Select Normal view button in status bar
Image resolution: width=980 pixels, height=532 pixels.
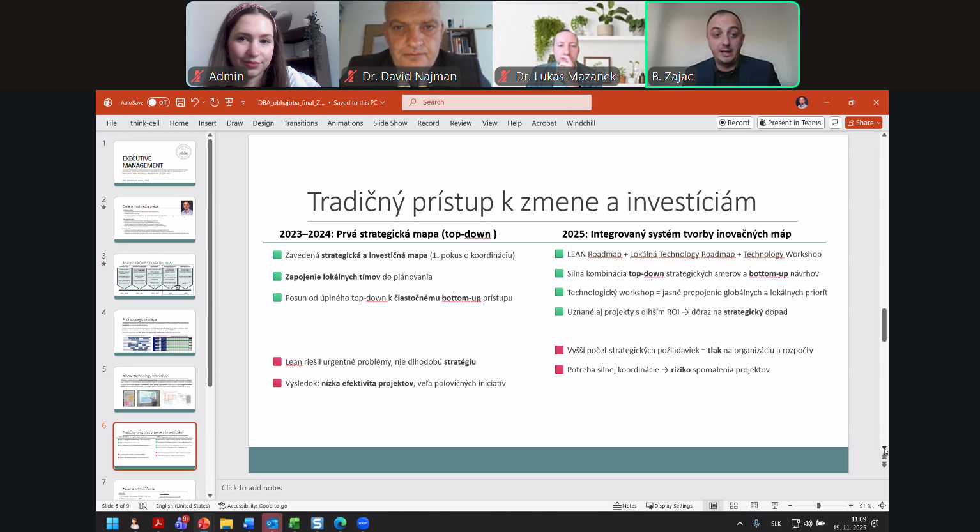713,506
